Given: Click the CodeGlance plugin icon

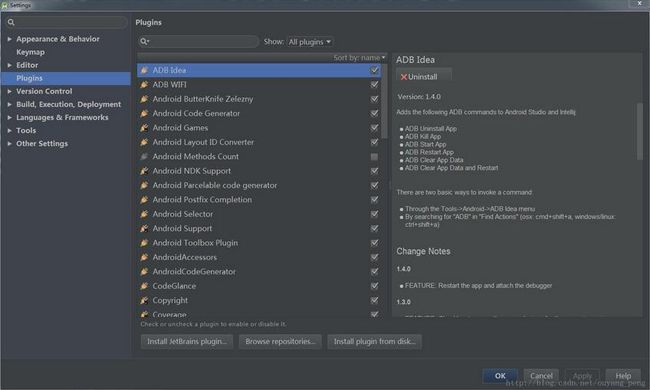Looking at the screenshot, I should [x=144, y=286].
